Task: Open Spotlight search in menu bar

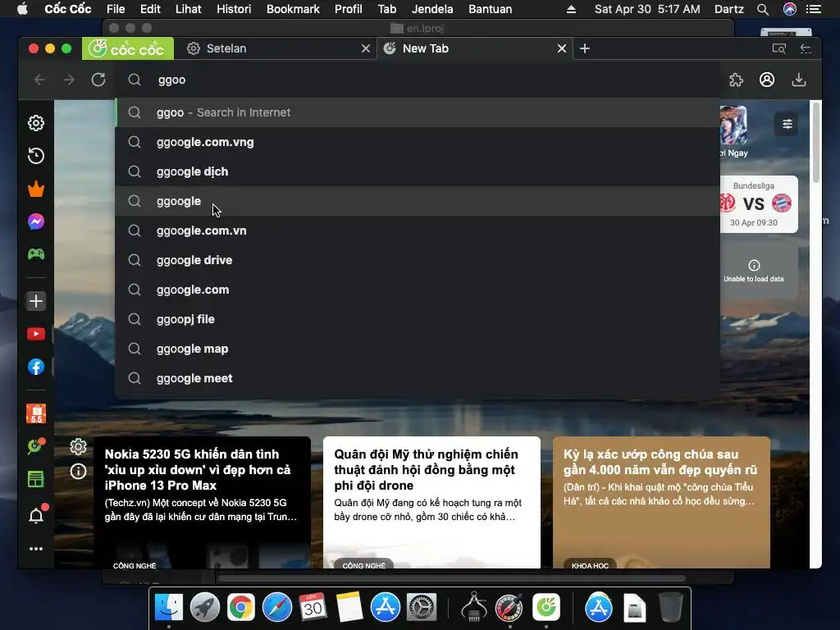Action: point(763,9)
